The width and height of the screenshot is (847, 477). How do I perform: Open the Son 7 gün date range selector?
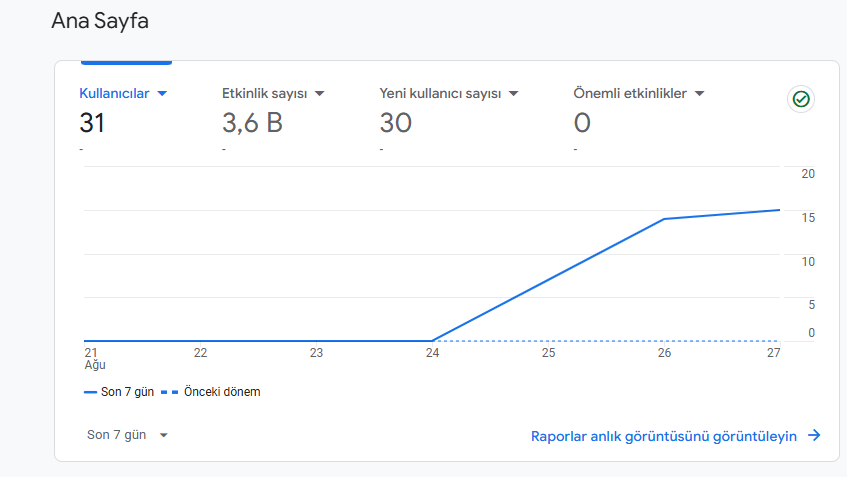coord(127,435)
